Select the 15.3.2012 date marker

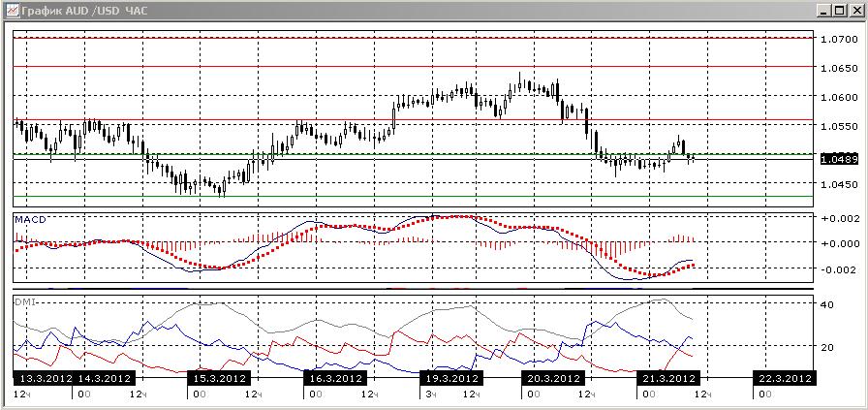point(219,379)
